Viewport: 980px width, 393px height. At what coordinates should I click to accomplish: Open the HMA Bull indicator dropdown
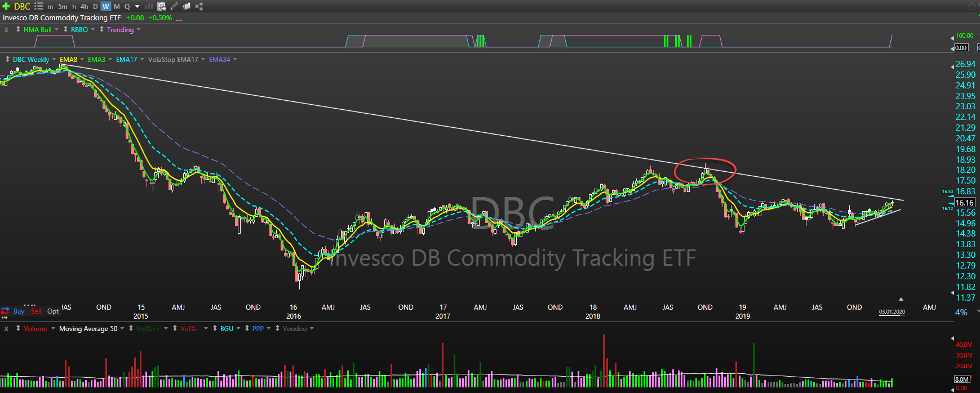pos(56,30)
